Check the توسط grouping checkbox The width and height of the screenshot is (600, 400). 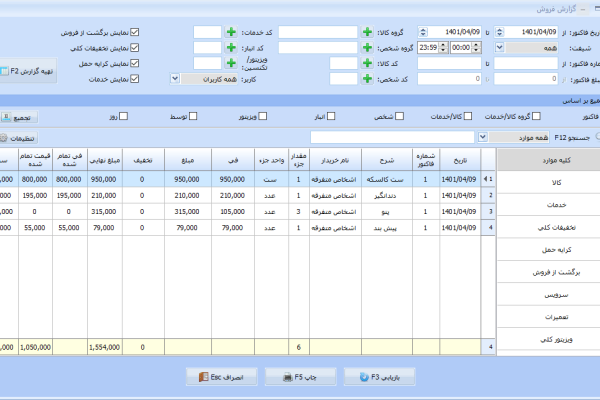(x=193, y=116)
